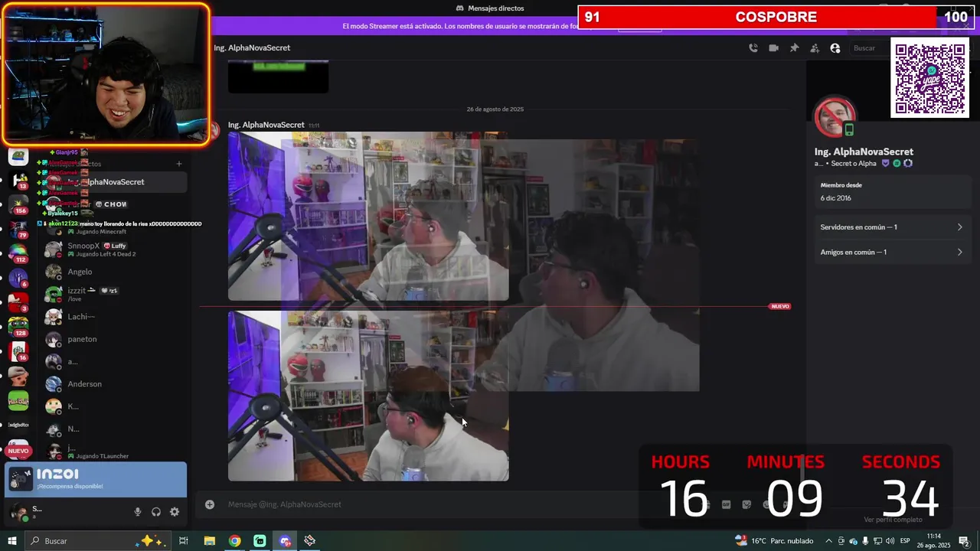
Task: Create a new DM with plus icon
Action: click(x=178, y=164)
